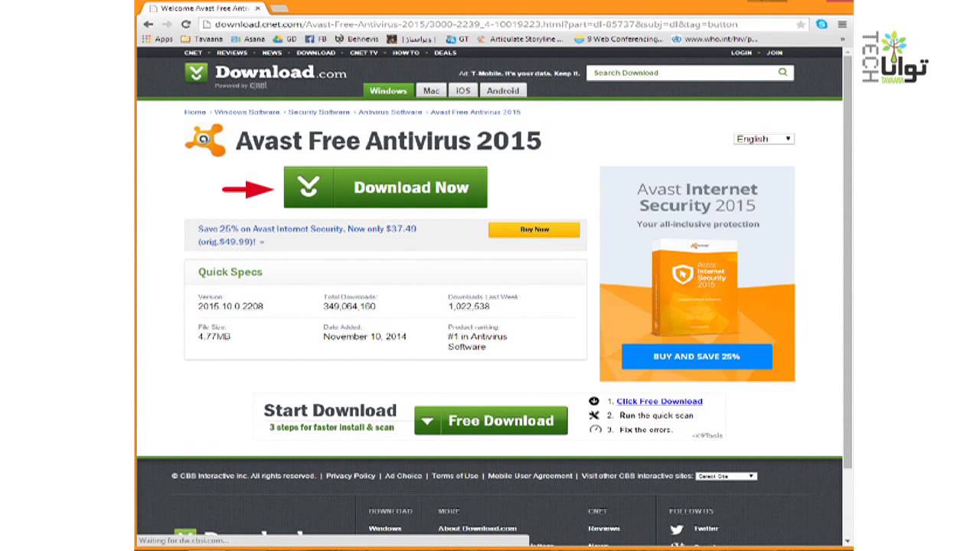This screenshot has width=980, height=551.
Task: Click the browser forward arrow
Action: 167,24
